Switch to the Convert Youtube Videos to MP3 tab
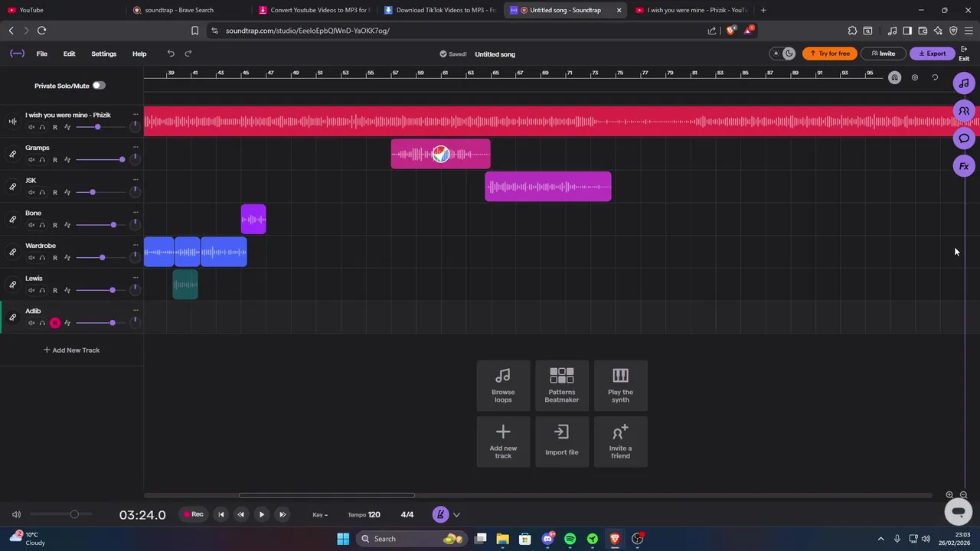This screenshot has width=980, height=551. pyautogui.click(x=314, y=10)
